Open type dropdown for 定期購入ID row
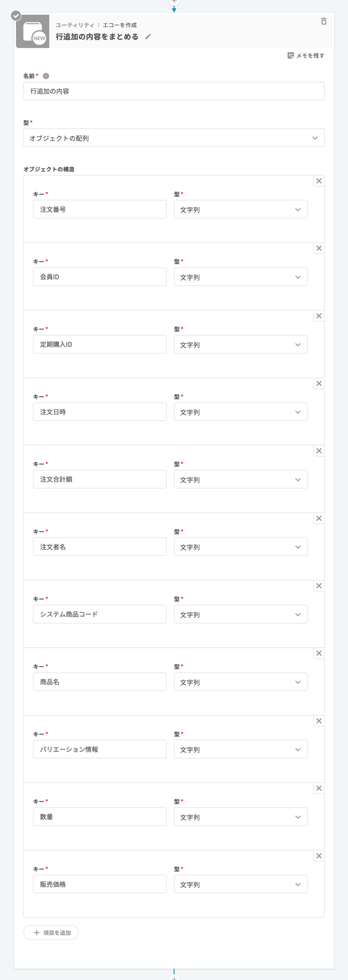The image size is (348, 980). (240, 344)
